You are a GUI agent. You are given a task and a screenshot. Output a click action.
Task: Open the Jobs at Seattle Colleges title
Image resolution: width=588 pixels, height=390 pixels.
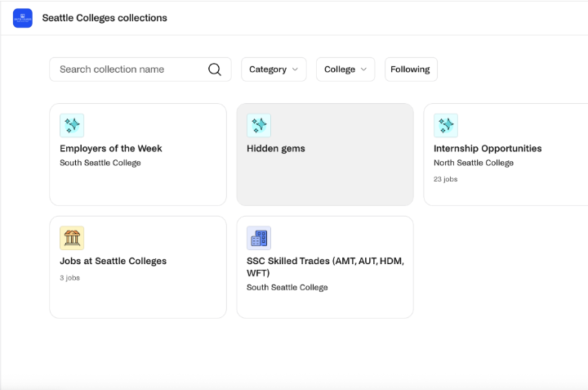(113, 261)
